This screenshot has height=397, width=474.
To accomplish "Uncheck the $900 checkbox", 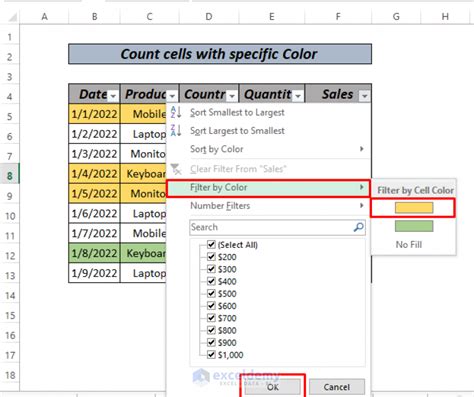I will point(211,342).
